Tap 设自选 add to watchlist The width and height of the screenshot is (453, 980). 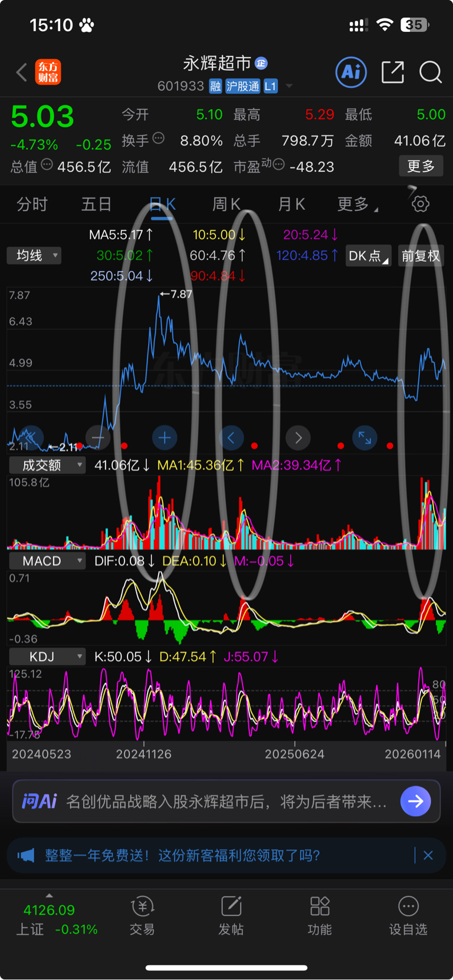(x=408, y=916)
